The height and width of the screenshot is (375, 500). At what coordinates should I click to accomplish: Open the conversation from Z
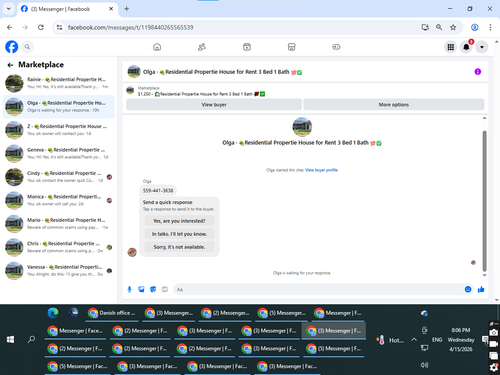point(59,130)
